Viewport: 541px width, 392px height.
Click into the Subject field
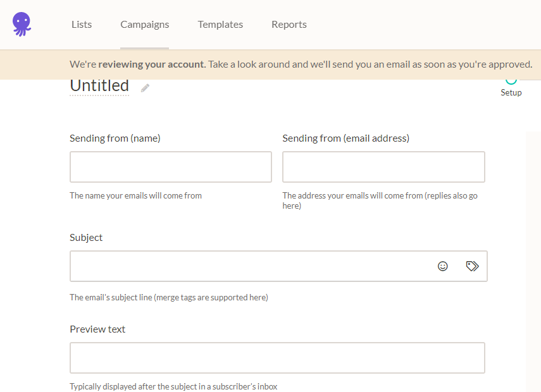click(278, 266)
